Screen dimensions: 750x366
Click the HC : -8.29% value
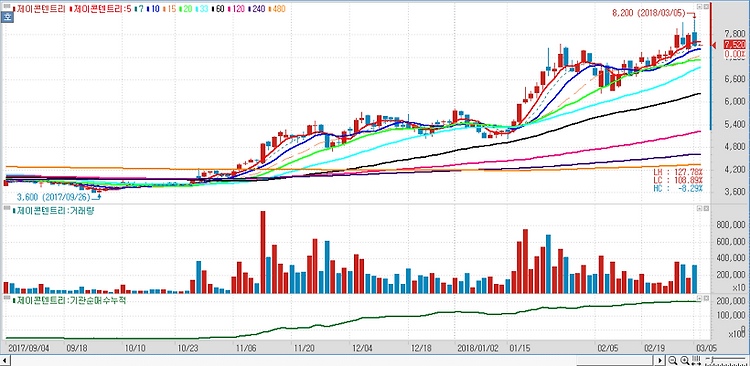678,189
